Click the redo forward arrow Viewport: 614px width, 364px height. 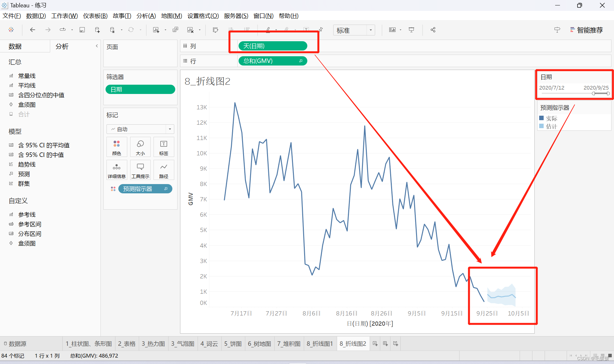point(48,30)
